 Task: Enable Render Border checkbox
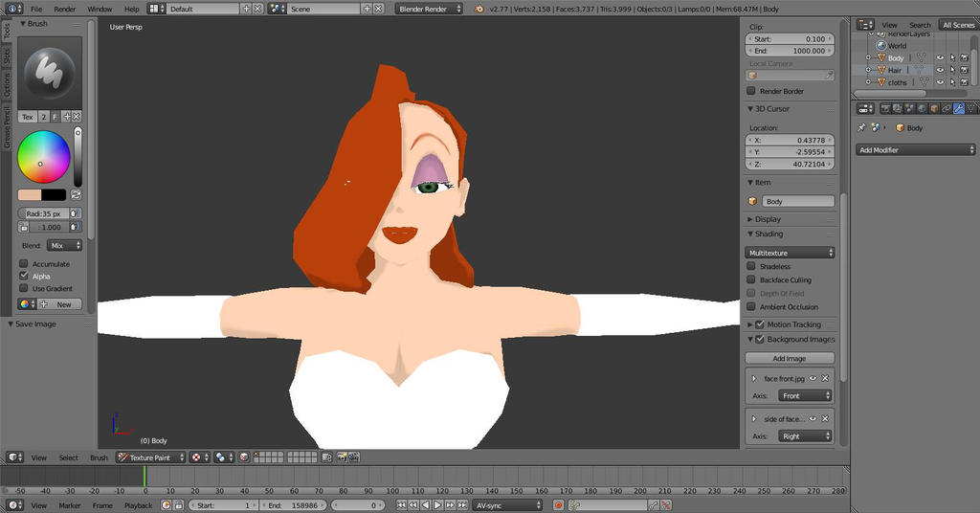[751, 91]
